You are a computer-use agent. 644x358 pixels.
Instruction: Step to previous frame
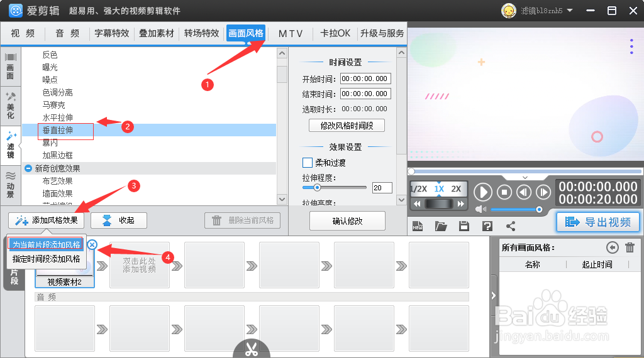click(524, 192)
